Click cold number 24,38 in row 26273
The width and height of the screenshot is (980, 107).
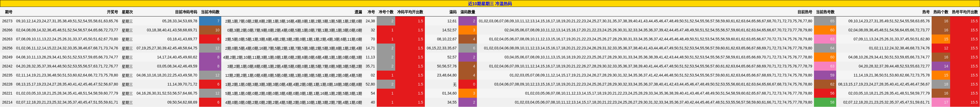[x=370, y=21]
